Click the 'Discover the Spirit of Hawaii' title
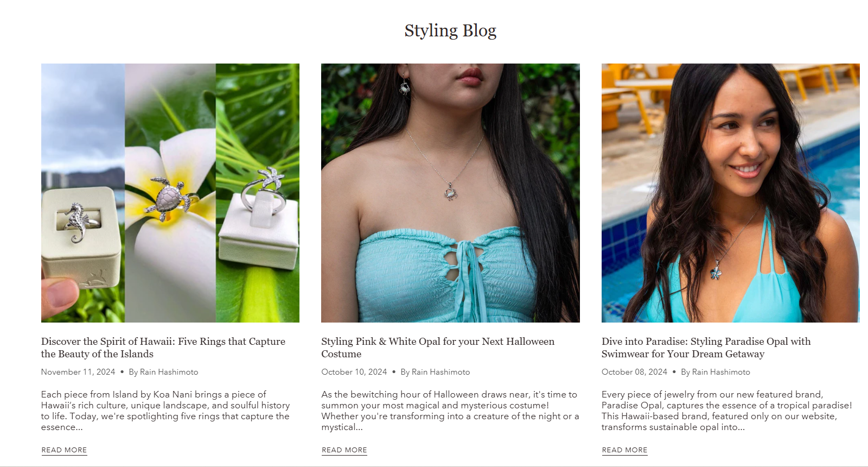This screenshot has width=868, height=467. click(163, 348)
